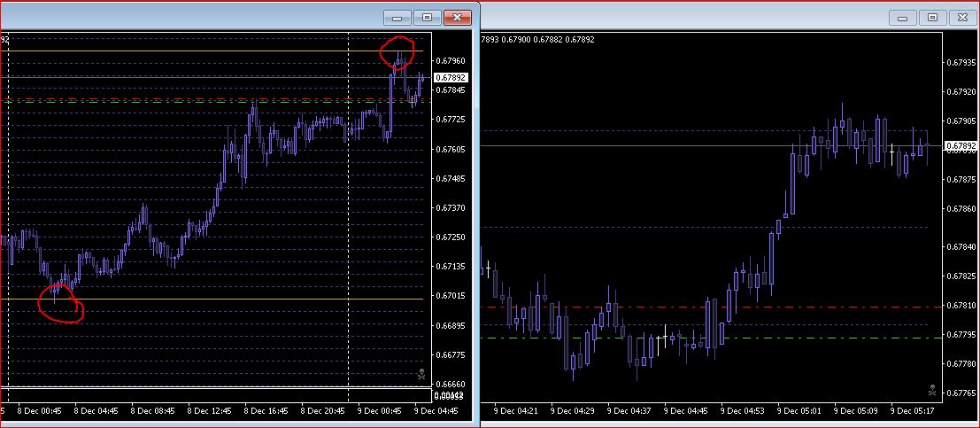This screenshot has width=980, height=428.
Task: Click price level 0.67485 on left axis
Action: 450,178
